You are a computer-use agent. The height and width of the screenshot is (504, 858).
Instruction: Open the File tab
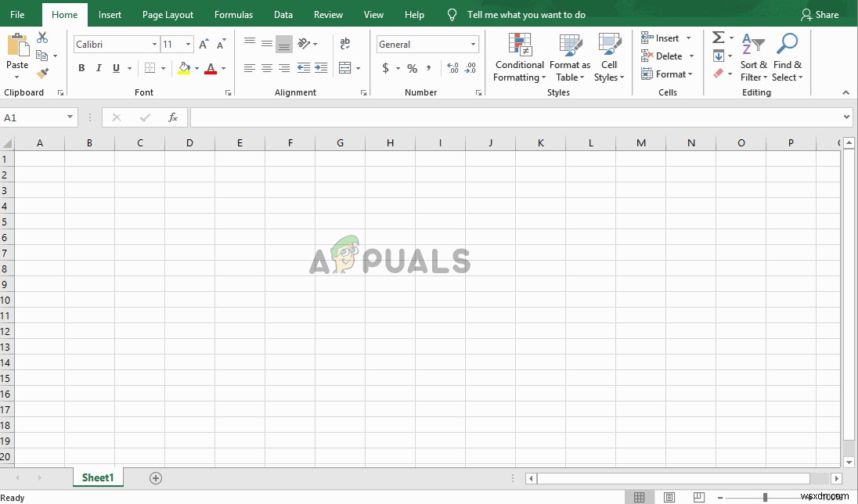tap(17, 15)
